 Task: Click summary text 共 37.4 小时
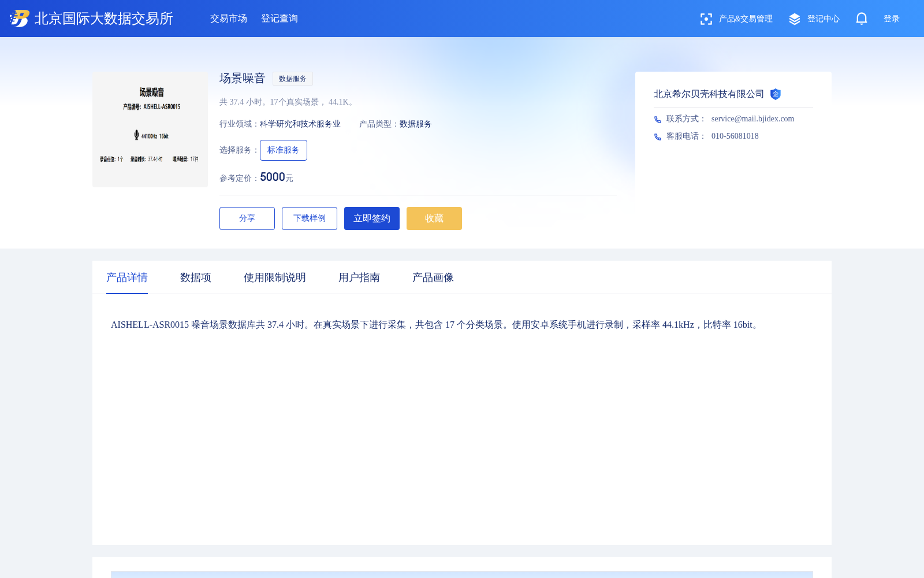(288, 102)
